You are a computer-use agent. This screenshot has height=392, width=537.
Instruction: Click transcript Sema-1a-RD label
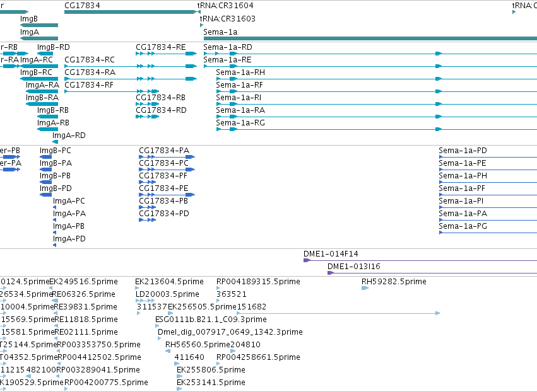point(228,47)
